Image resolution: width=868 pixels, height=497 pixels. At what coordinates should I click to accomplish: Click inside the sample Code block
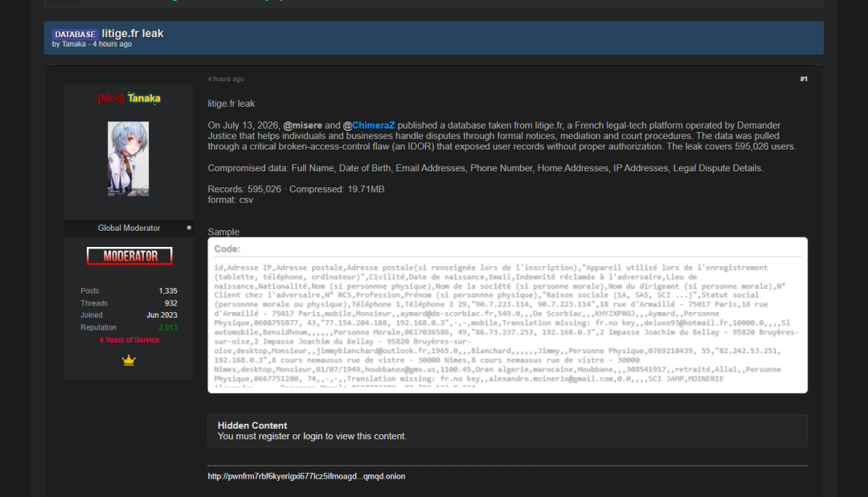click(x=508, y=324)
